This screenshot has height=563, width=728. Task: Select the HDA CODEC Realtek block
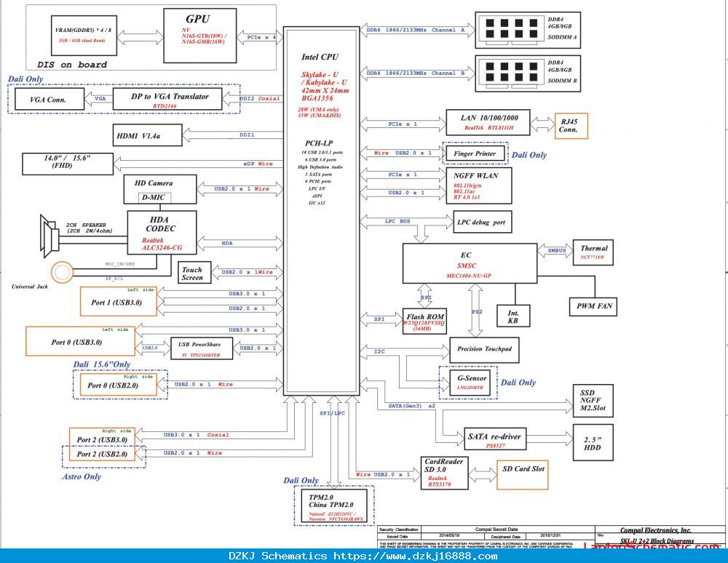coord(162,233)
